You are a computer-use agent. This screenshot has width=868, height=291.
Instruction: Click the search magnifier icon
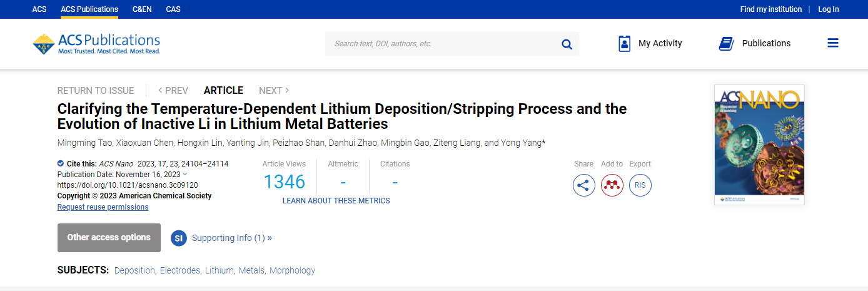tap(567, 44)
